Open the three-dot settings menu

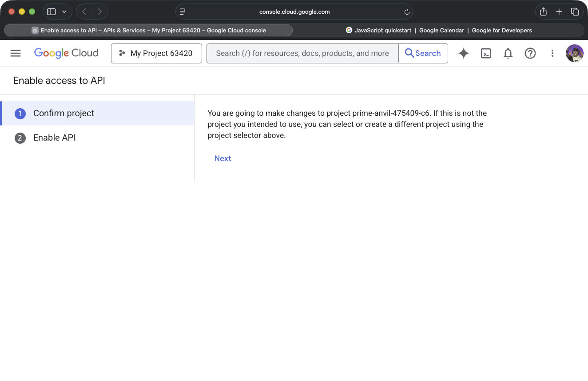coord(552,53)
